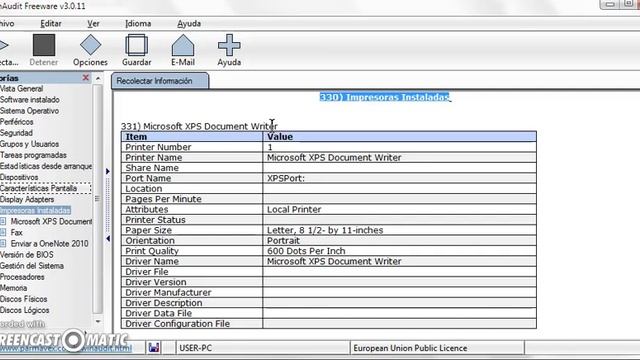The image size is (640, 360).
Task: Click scroll up arrow of category list
Action: coord(98,78)
